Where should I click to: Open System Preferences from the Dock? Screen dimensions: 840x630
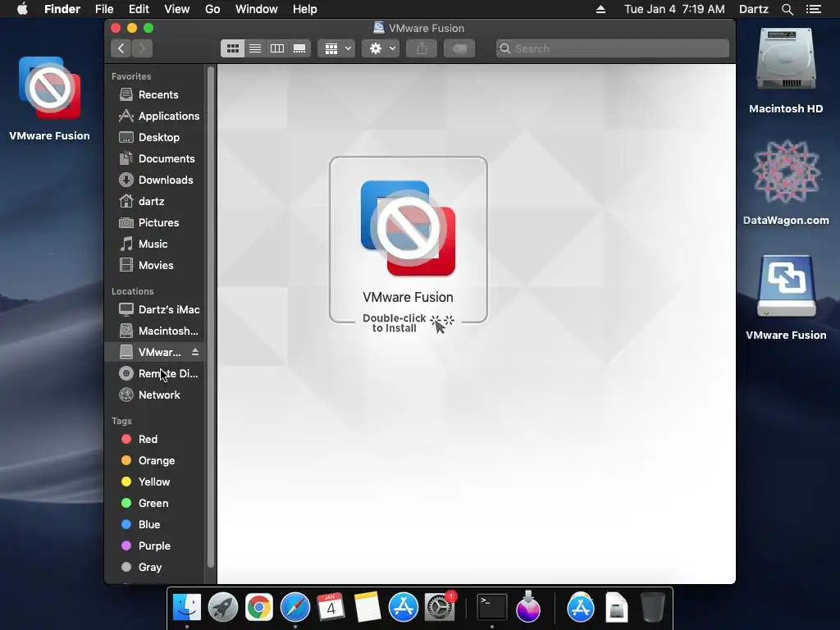pos(440,608)
